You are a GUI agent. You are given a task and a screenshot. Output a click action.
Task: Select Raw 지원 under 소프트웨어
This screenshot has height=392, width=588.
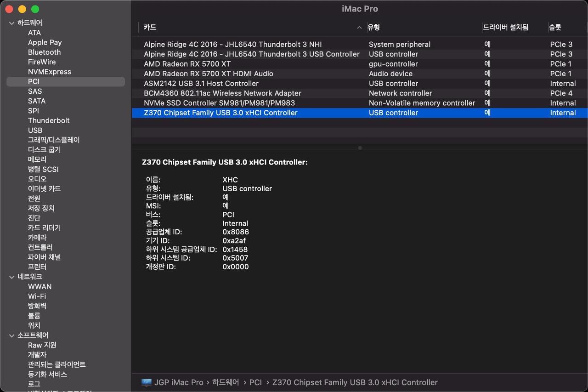[x=42, y=345]
